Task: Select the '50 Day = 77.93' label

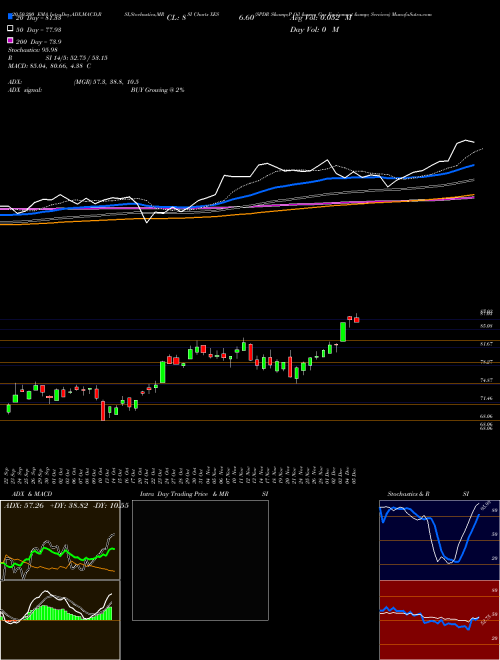Action: 39,30
